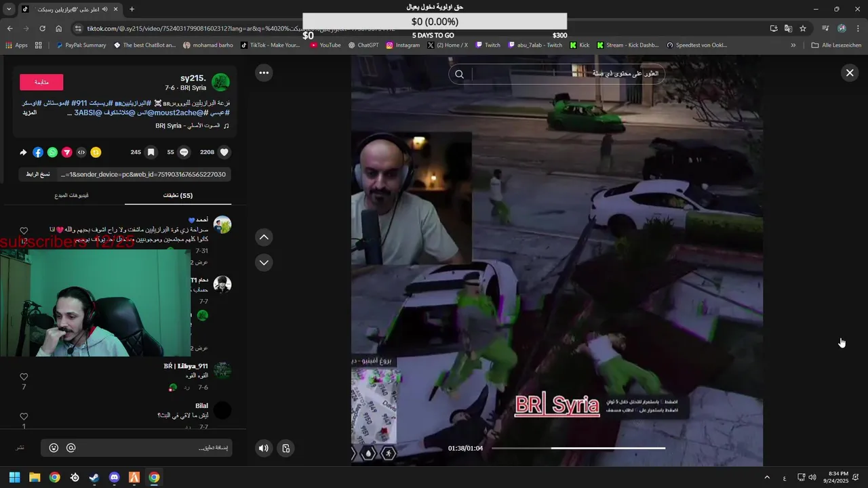Open the three-dot video options menu
Screen dimensions: 868x488
264,73
